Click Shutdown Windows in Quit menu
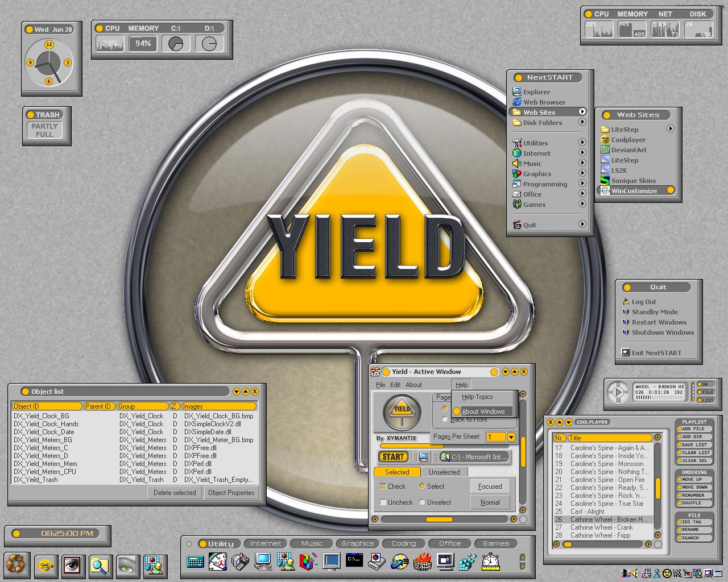The height and width of the screenshot is (582, 728). point(663,332)
